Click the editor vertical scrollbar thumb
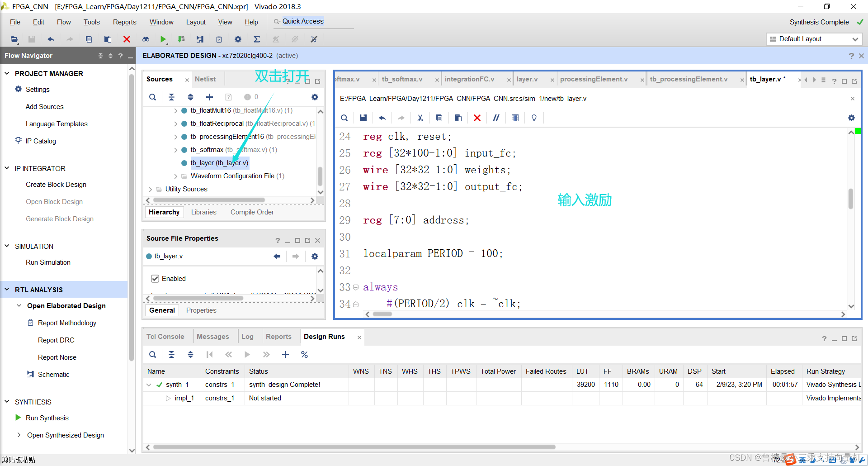Image resolution: width=868 pixels, height=466 pixels. [x=851, y=199]
